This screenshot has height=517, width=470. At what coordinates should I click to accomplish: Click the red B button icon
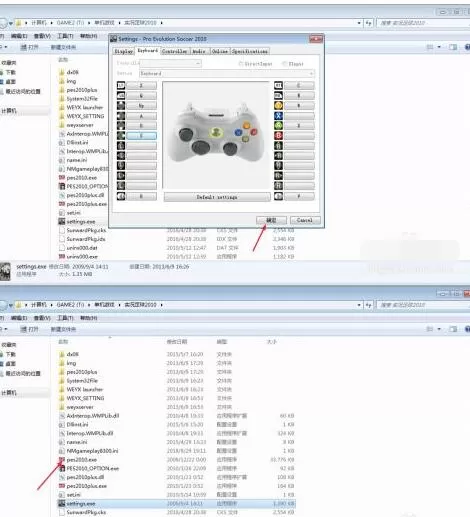[278, 136]
